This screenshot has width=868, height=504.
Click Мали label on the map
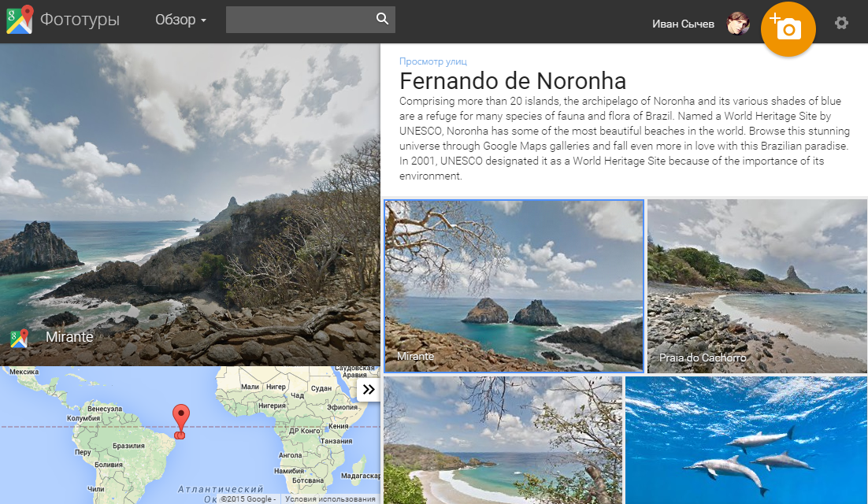(250, 387)
